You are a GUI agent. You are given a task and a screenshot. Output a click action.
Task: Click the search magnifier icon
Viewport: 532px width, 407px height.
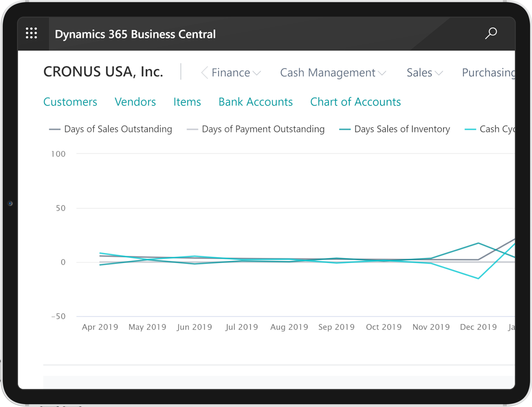coord(491,33)
